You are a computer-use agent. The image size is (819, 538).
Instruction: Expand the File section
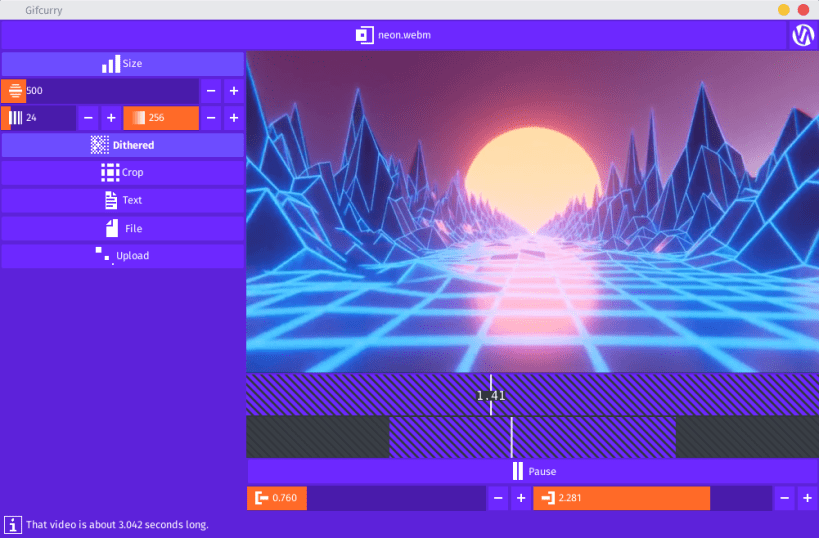[x=123, y=228]
